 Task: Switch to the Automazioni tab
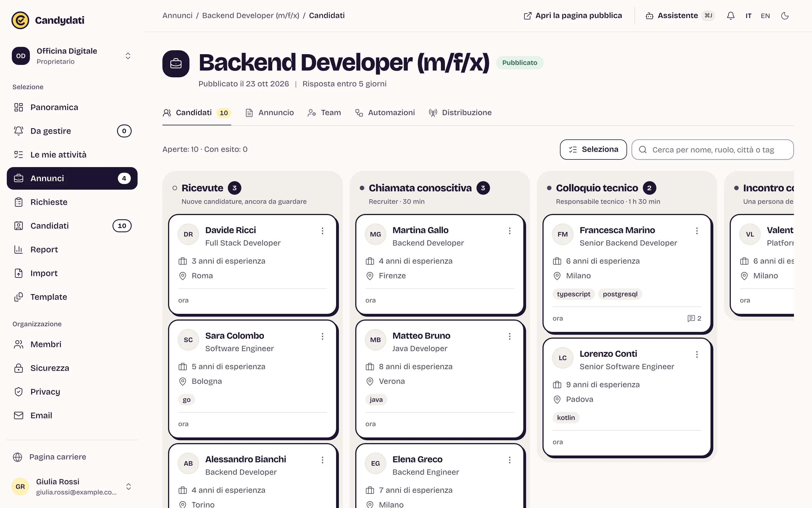coord(385,113)
